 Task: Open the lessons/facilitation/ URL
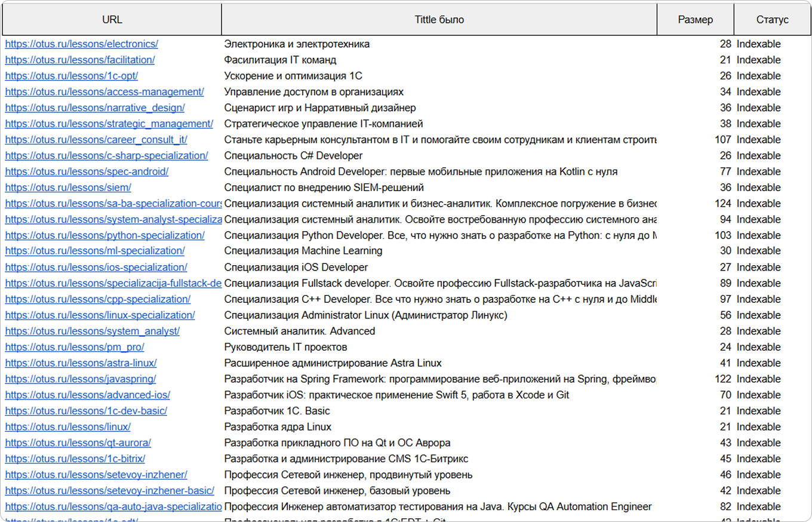click(x=80, y=60)
